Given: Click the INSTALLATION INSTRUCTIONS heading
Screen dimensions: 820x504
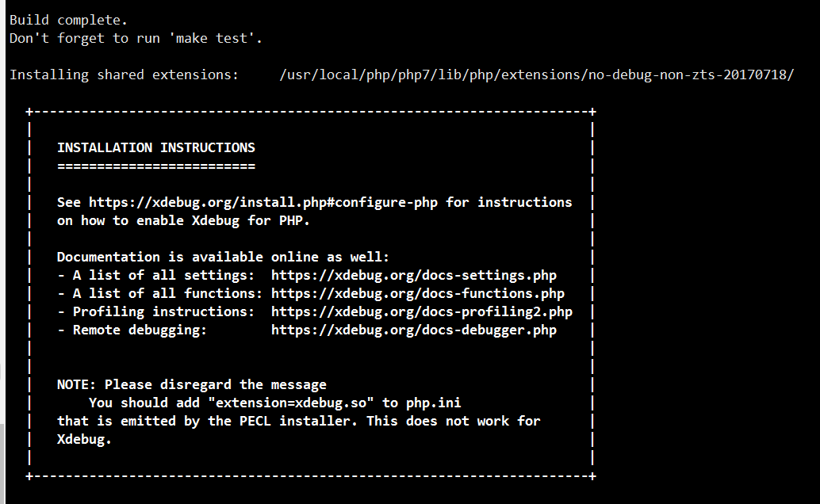Looking at the screenshot, I should [x=156, y=148].
